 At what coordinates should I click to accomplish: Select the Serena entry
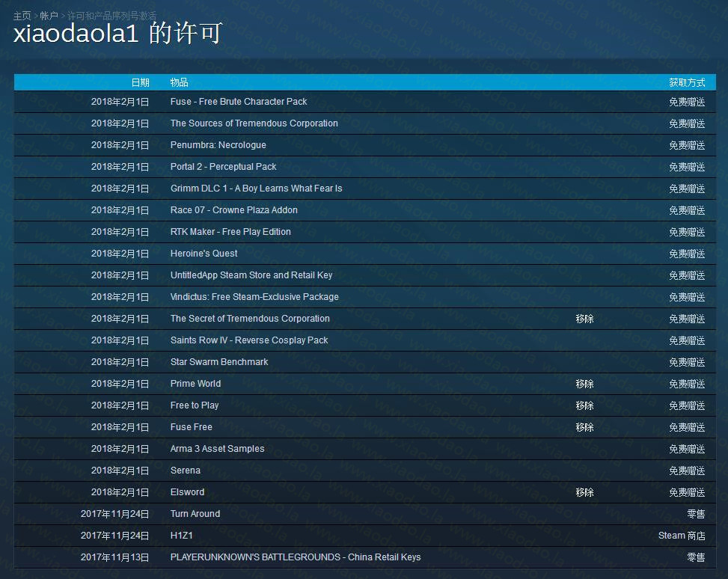point(186,471)
